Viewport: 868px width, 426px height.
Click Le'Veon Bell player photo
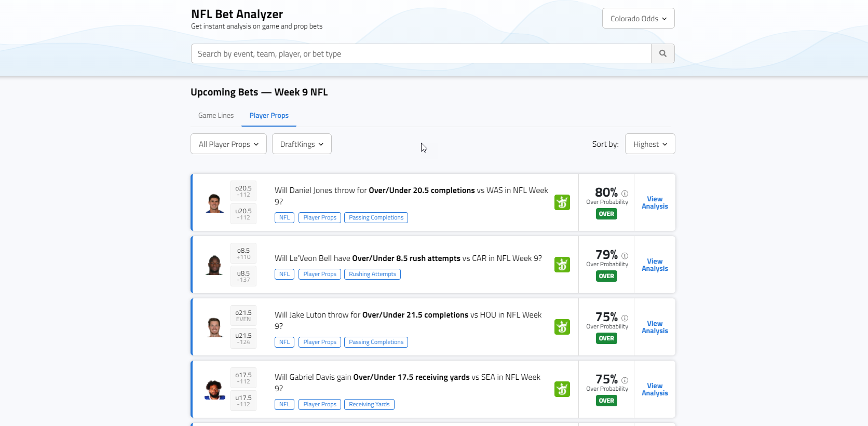pos(214,265)
